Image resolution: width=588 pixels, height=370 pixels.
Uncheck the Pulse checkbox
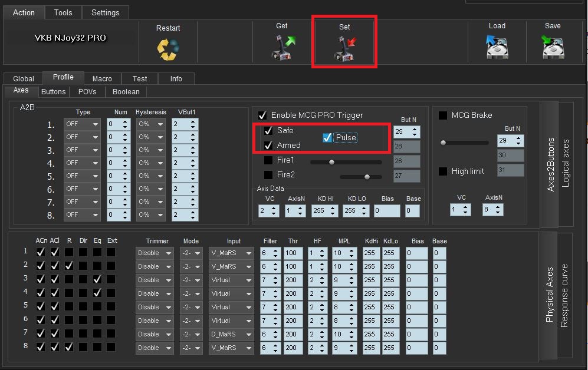(328, 138)
